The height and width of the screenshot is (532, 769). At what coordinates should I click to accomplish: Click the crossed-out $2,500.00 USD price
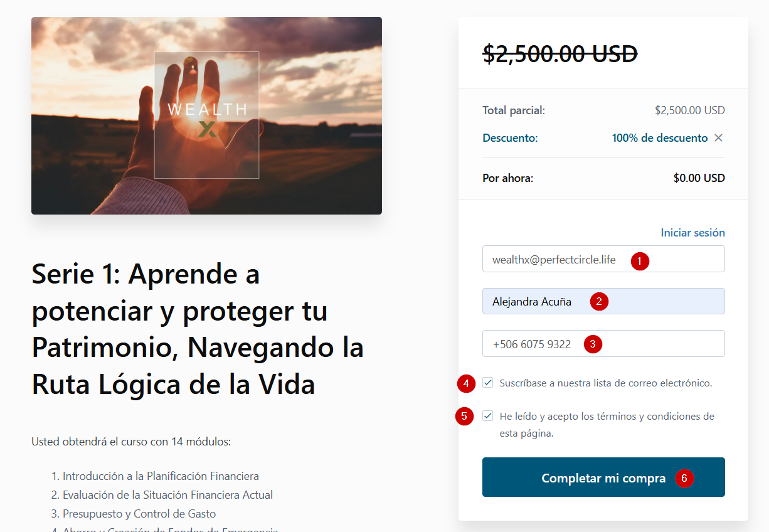tap(560, 54)
